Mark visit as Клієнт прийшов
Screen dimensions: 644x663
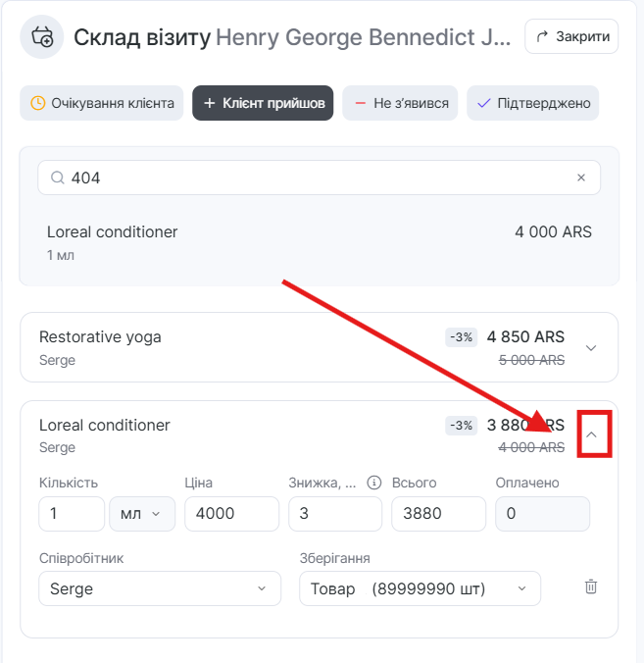click(263, 103)
